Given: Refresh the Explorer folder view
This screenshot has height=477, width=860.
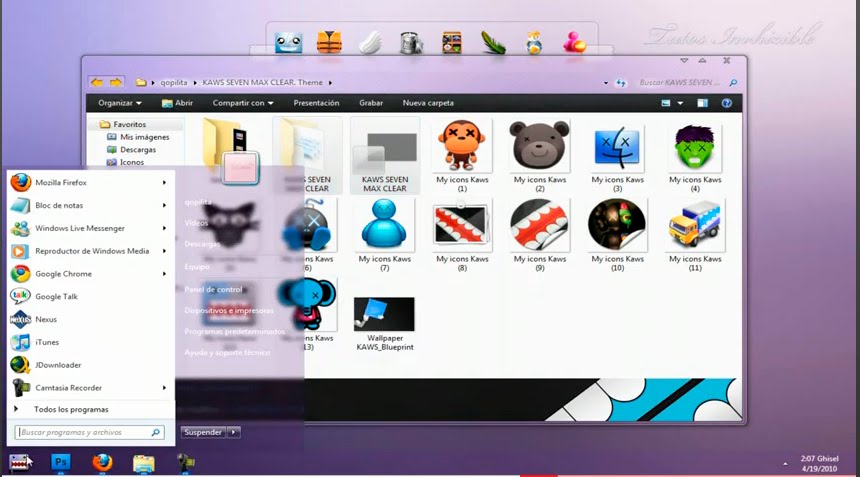Looking at the screenshot, I should [x=620, y=83].
